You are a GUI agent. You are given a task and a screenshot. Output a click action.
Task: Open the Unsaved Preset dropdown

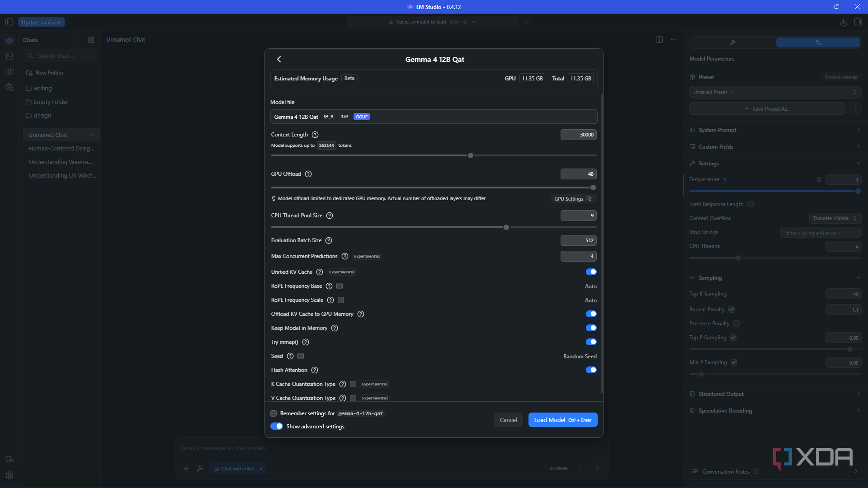[775, 92]
